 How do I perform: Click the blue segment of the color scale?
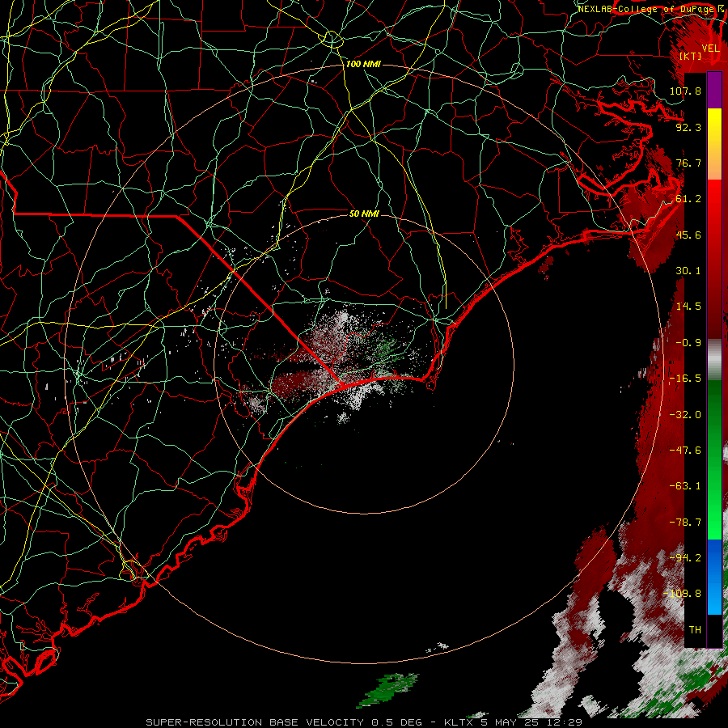714,577
